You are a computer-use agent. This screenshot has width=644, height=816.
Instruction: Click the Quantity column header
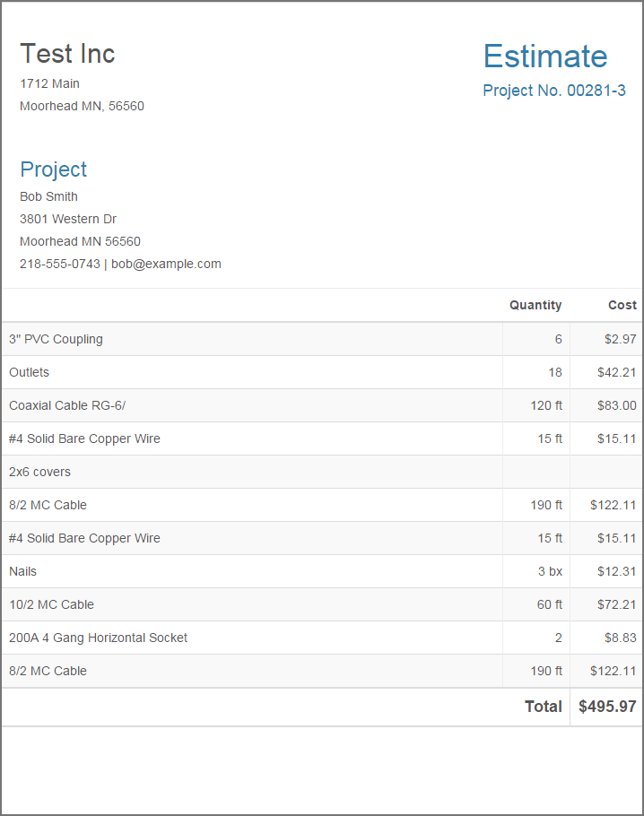[535, 305]
